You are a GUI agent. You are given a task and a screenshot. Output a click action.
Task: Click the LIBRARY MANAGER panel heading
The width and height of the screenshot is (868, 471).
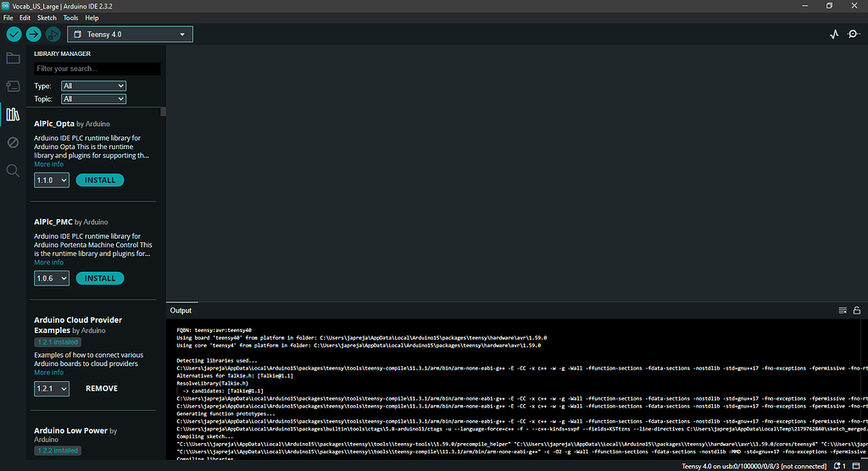click(x=62, y=53)
